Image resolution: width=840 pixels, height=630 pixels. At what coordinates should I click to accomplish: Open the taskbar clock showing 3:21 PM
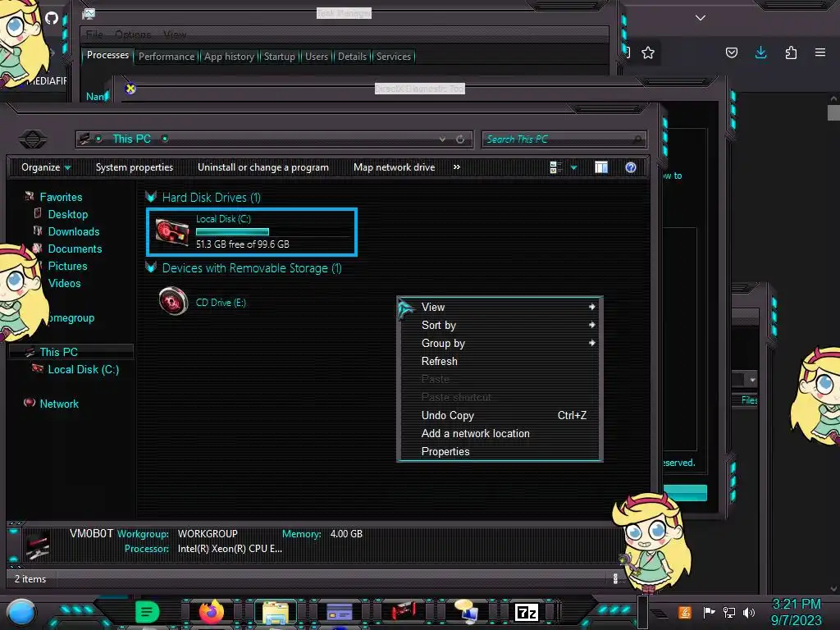[796, 612]
